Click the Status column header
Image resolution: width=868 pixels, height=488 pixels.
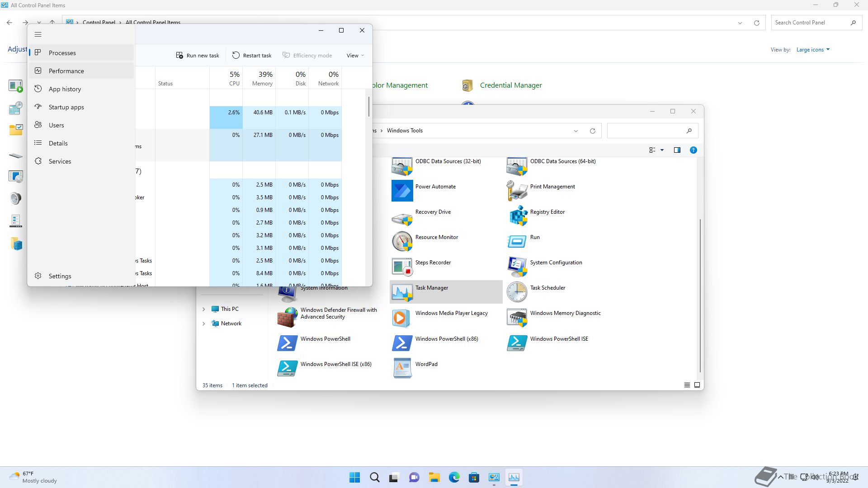pos(183,78)
